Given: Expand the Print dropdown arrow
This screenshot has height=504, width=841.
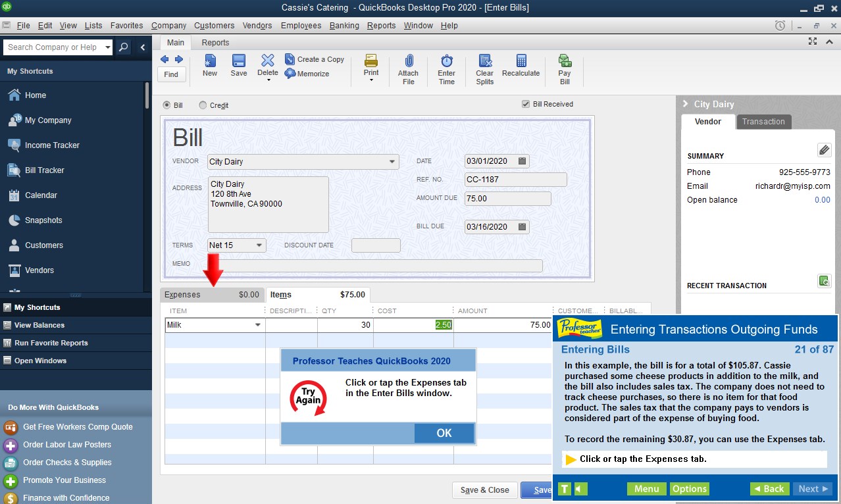Looking at the screenshot, I should click(371, 80).
